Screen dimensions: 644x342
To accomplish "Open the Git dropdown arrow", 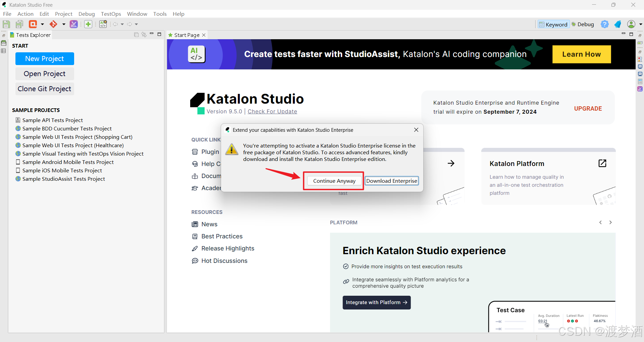I will [x=63, y=24].
